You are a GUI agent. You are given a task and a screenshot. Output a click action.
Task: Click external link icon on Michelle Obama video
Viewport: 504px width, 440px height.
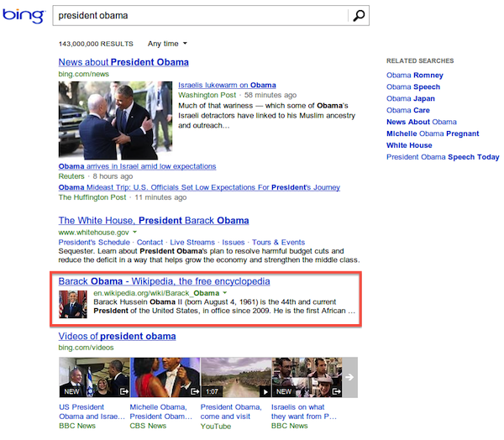[195, 391]
